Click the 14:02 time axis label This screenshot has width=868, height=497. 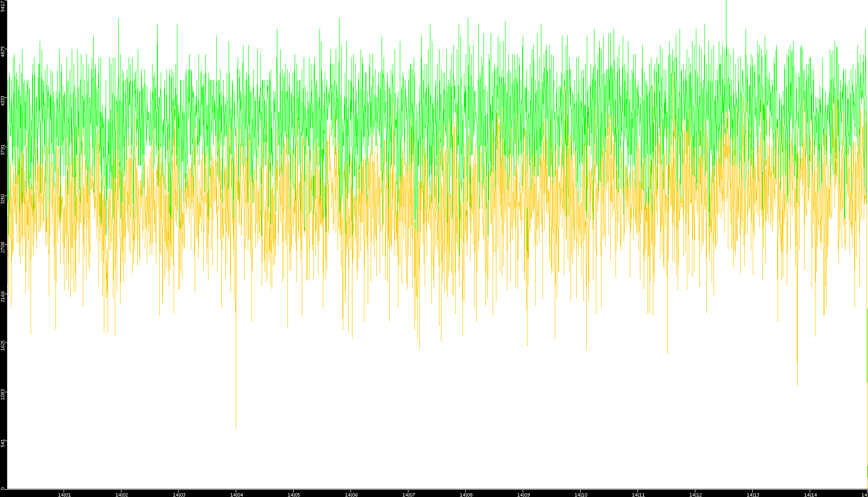pyautogui.click(x=121, y=495)
